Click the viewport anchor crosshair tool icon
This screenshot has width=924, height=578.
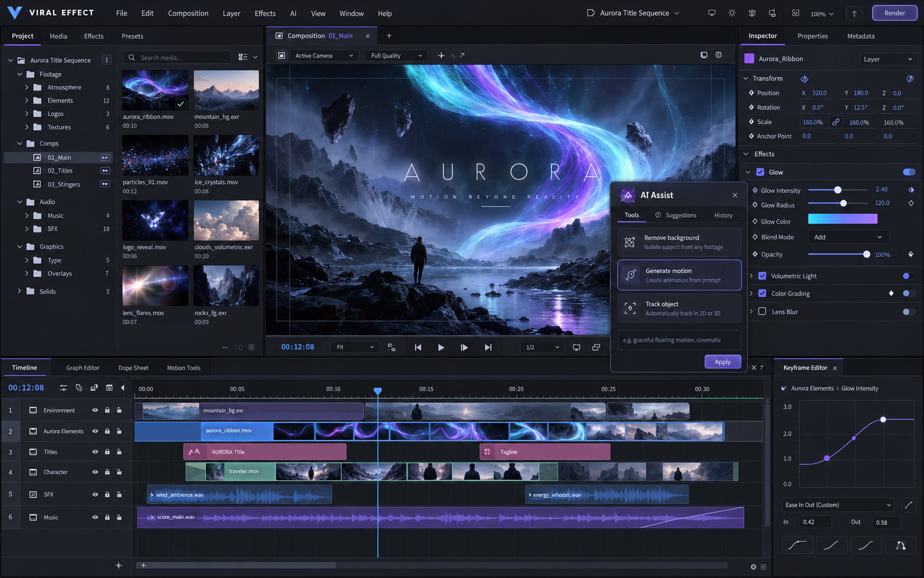pyautogui.click(x=441, y=55)
